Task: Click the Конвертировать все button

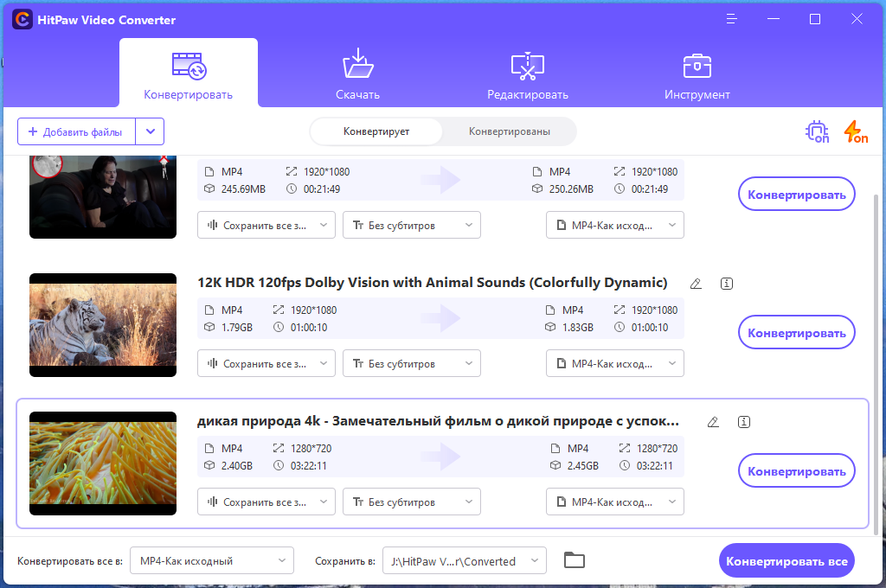Action: click(x=786, y=561)
